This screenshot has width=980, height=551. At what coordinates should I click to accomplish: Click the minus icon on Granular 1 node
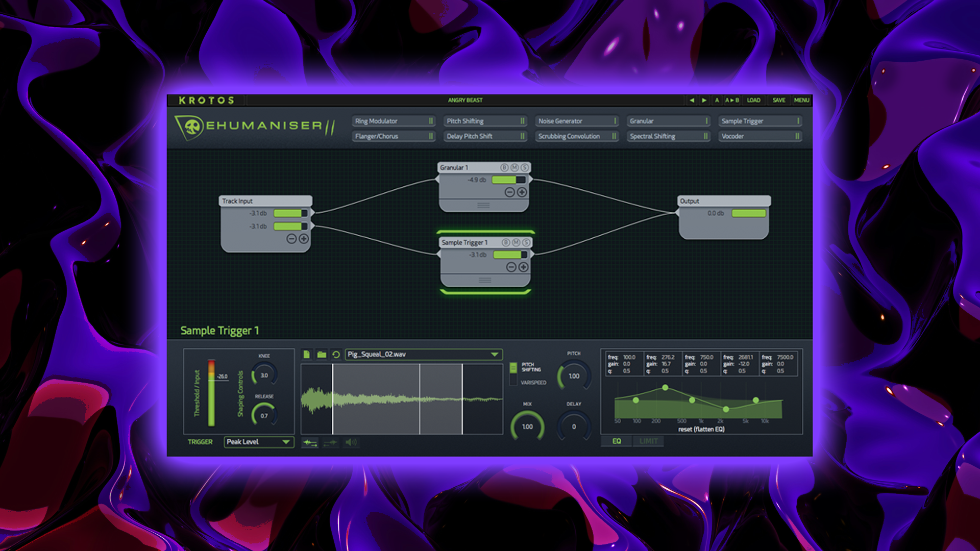(509, 192)
